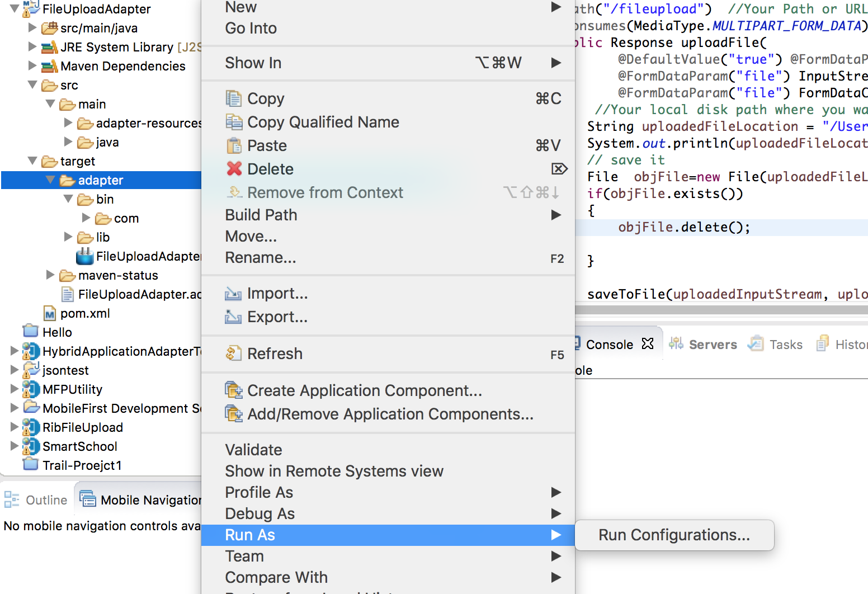Click the pom.xml Maven file icon
Screen dimensions: 868x594
pos(50,313)
